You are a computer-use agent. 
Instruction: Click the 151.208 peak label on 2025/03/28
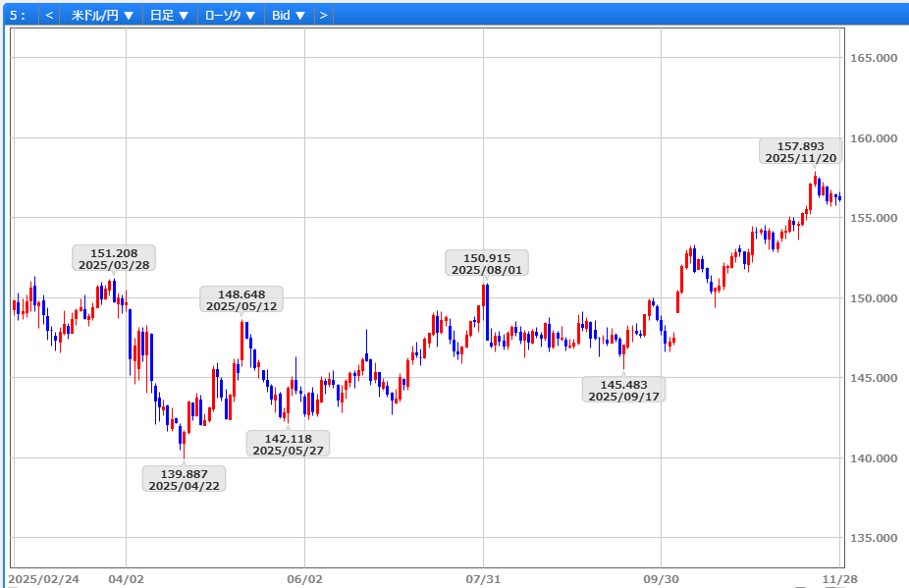[x=113, y=258]
